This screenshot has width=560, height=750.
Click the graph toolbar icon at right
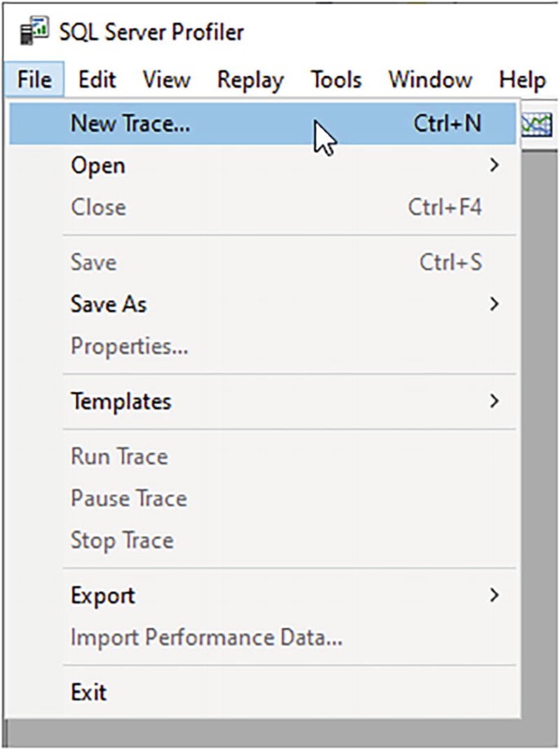pyautogui.click(x=536, y=124)
